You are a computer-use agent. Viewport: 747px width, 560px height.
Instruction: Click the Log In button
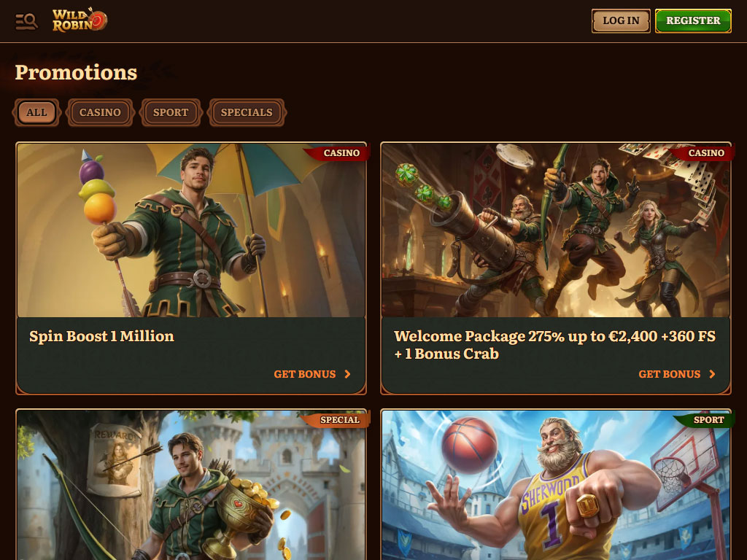click(621, 21)
